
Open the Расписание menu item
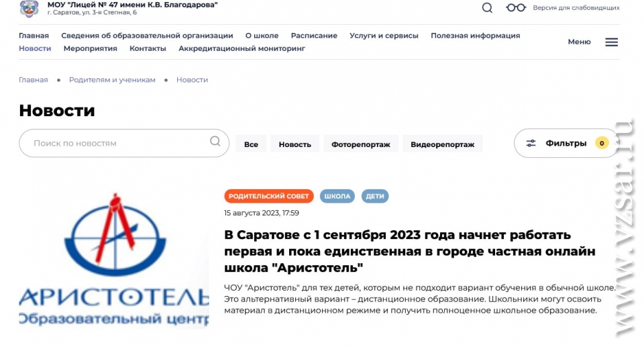[314, 36]
